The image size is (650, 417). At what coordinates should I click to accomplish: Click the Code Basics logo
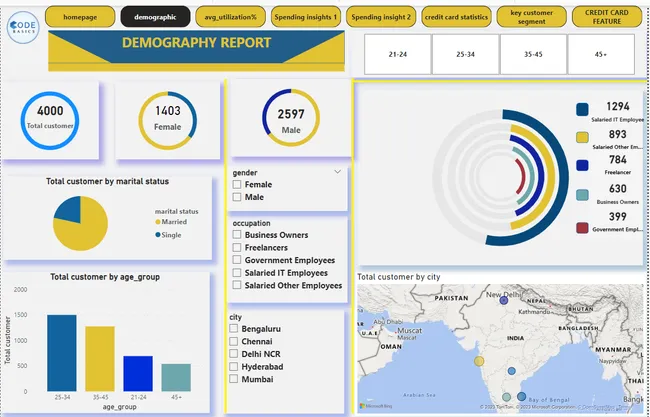(x=23, y=27)
